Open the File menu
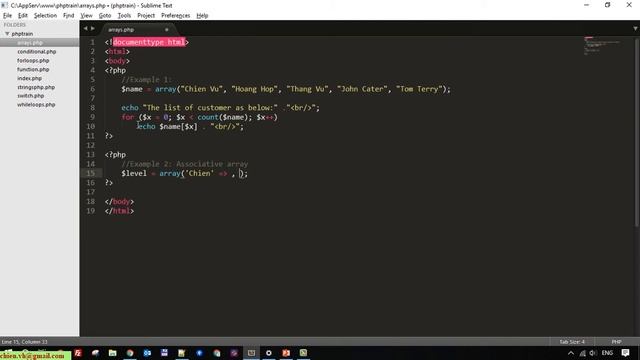Viewport: 640px width, 360px height. click(x=7, y=16)
